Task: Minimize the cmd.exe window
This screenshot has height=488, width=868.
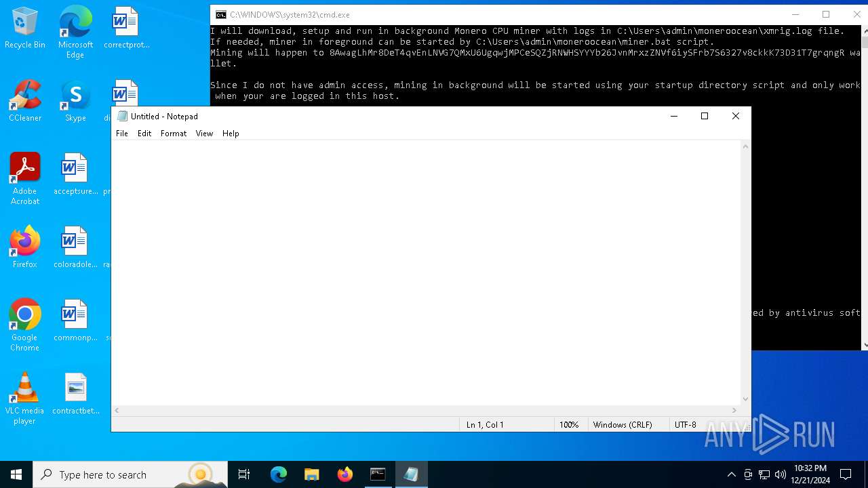Action: click(x=795, y=14)
